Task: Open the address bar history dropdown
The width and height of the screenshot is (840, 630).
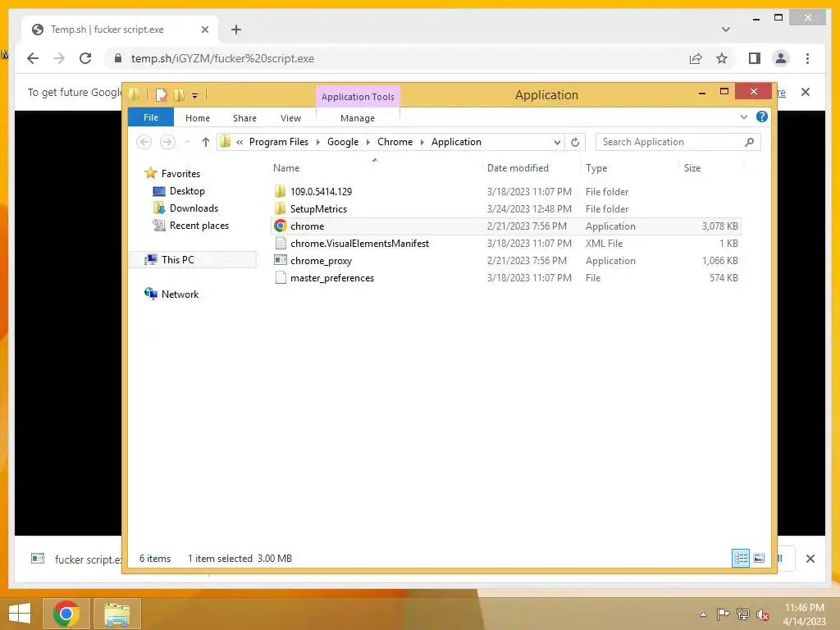Action: click(557, 142)
